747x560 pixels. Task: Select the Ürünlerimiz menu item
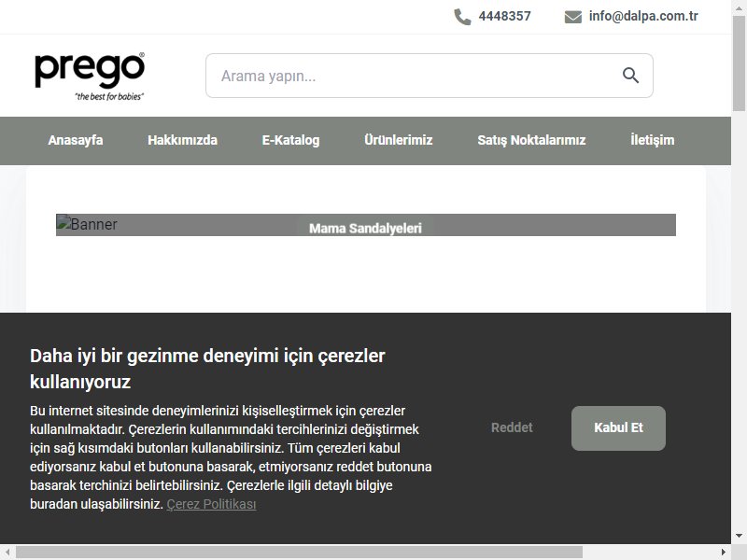tap(399, 140)
